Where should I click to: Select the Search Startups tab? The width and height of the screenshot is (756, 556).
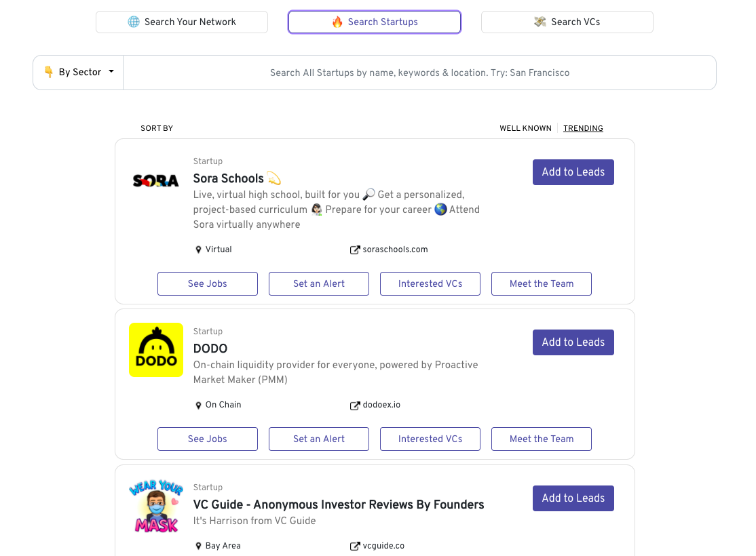coord(375,22)
